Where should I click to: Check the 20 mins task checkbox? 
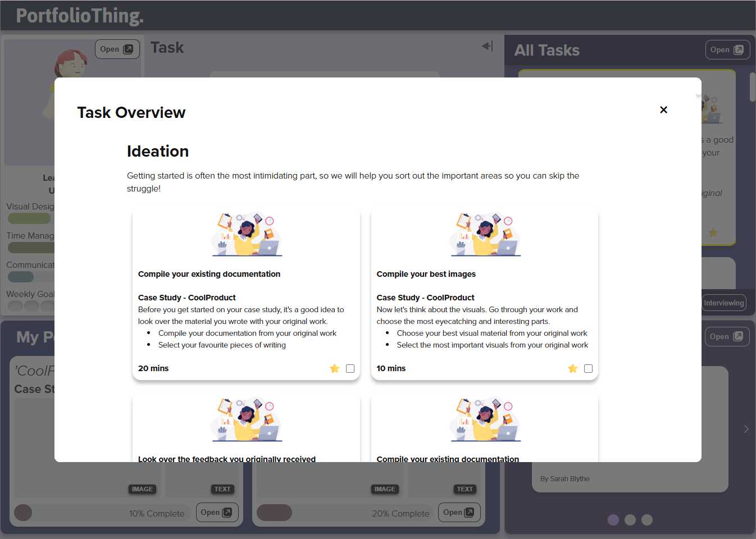click(x=350, y=368)
